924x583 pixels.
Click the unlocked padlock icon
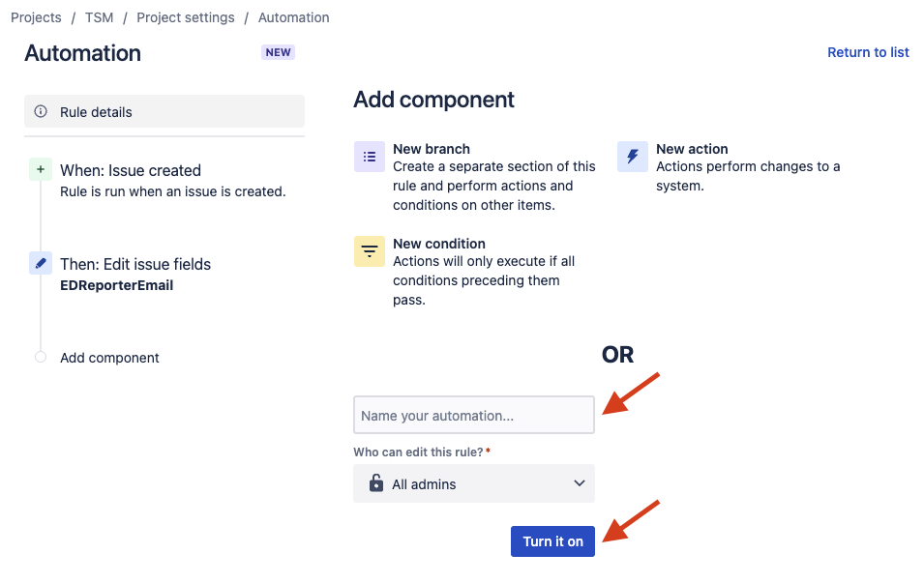(376, 483)
